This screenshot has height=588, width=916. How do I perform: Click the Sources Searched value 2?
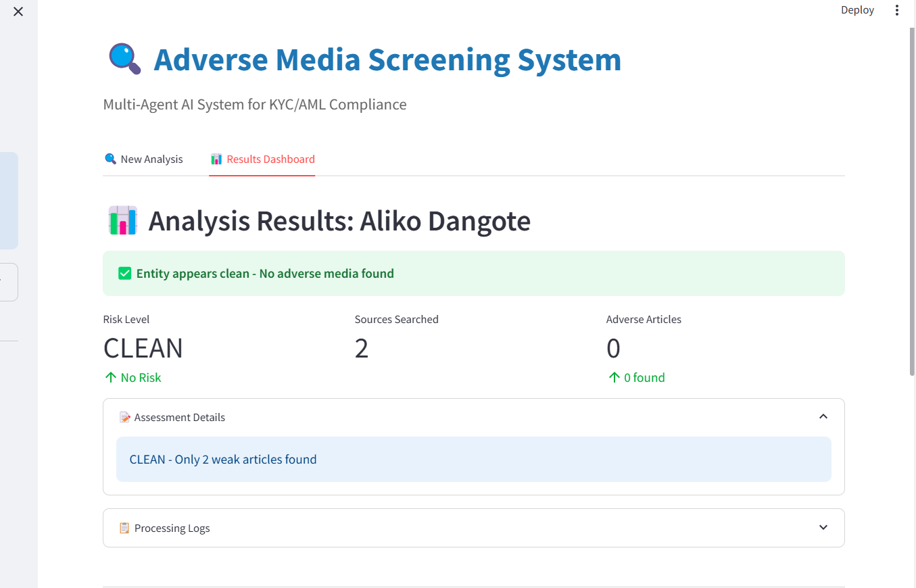pos(362,348)
